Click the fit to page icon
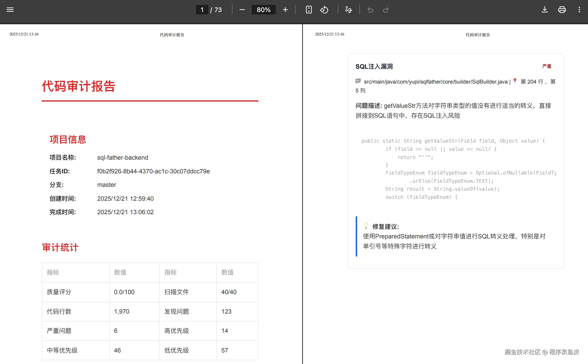Image resolution: width=588 pixels, height=364 pixels. point(309,10)
